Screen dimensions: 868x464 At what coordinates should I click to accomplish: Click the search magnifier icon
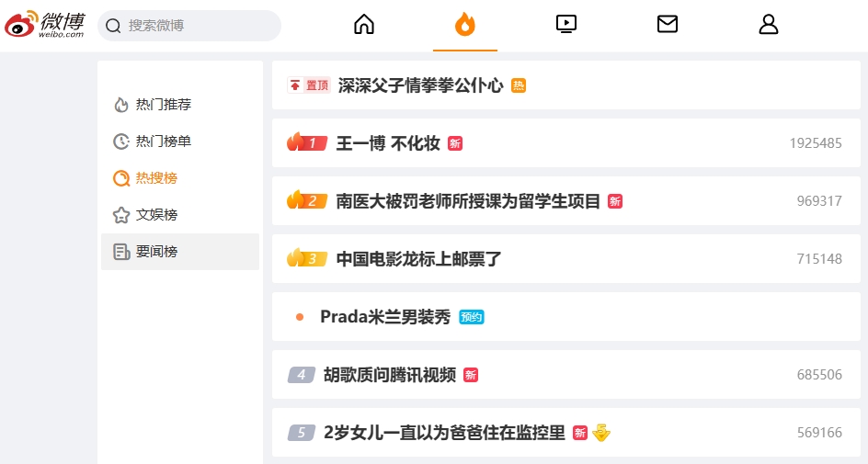(x=113, y=26)
